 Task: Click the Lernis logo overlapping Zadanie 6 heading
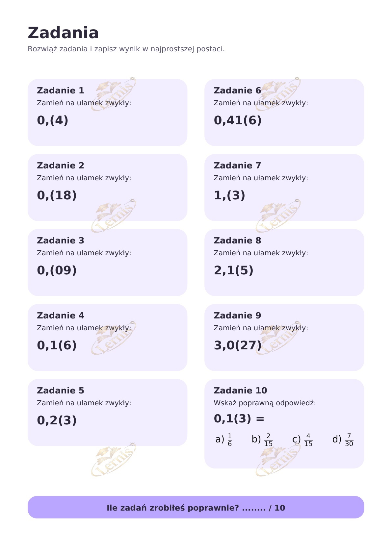tap(278, 94)
